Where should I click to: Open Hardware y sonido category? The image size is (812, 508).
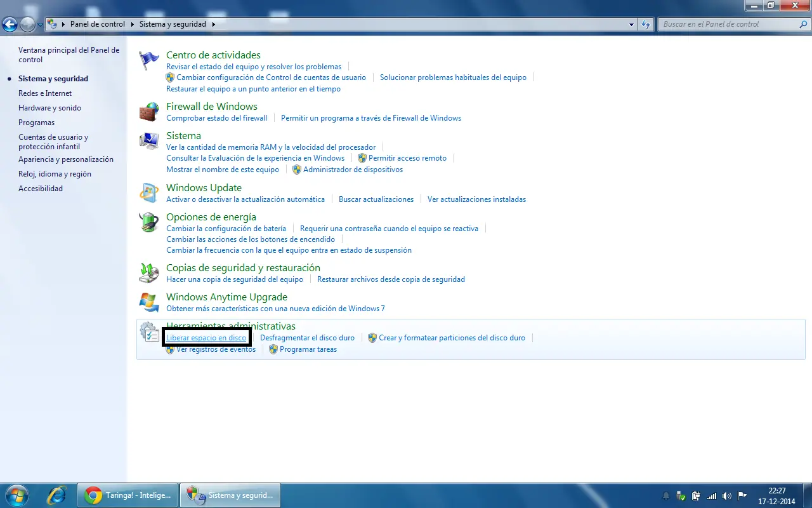[49, 108]
